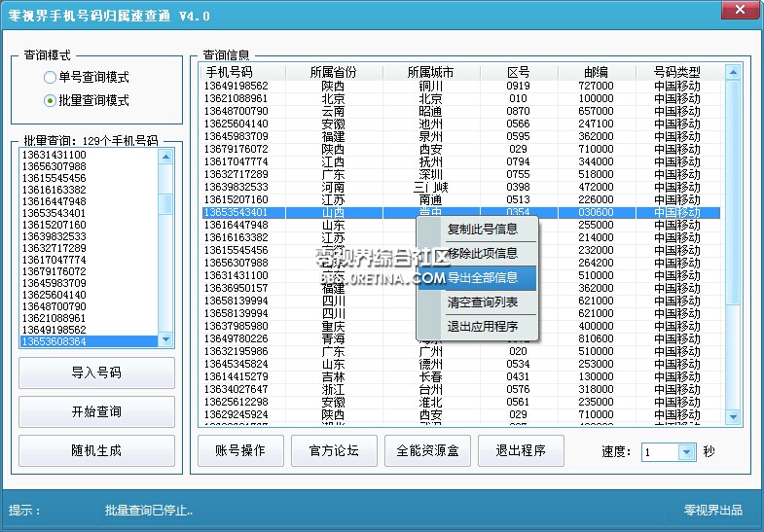Click scroll-up arrow of results table
The width and height of the screenshot is (764, 532).
pos(733,72)
